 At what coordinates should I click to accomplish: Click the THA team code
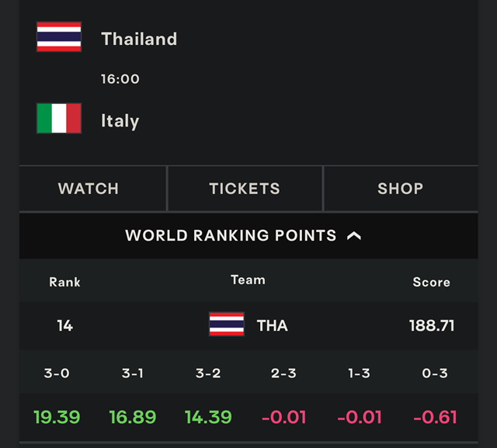(x=273, y=325)
